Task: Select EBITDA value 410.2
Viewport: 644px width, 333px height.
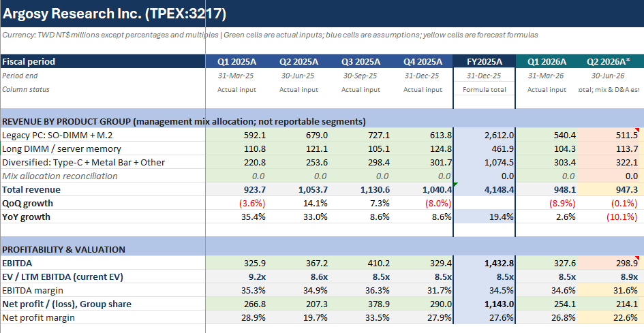Action: [361, 263]
